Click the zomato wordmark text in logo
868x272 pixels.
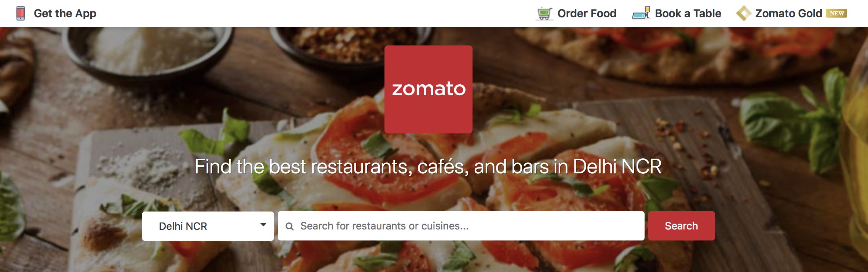(x=428, y=89)
